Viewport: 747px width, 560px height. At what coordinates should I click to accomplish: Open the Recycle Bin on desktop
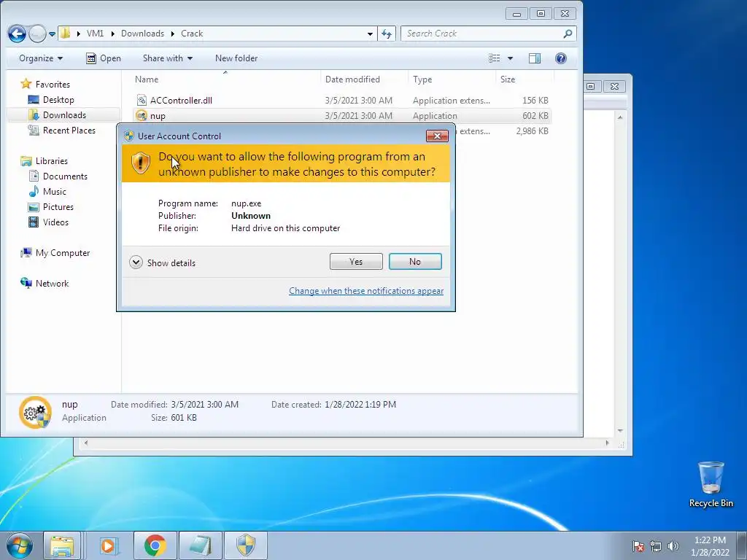(711, 484)
